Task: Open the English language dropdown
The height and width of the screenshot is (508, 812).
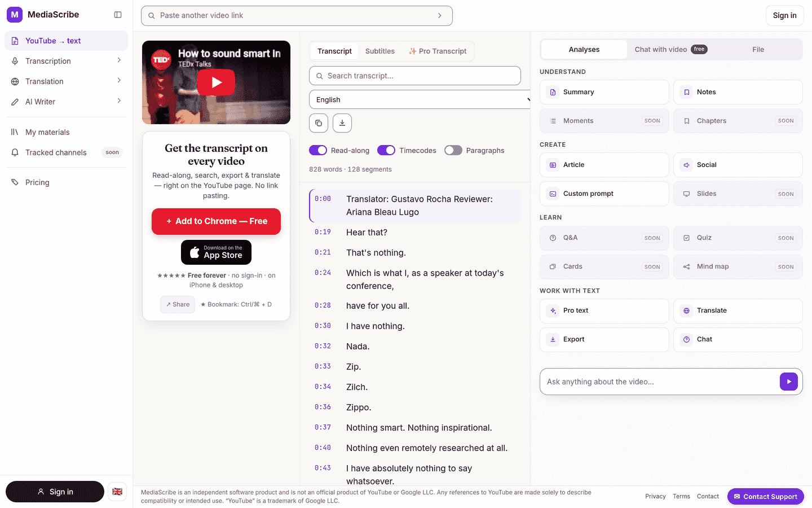Action: (x=420, y=100)
